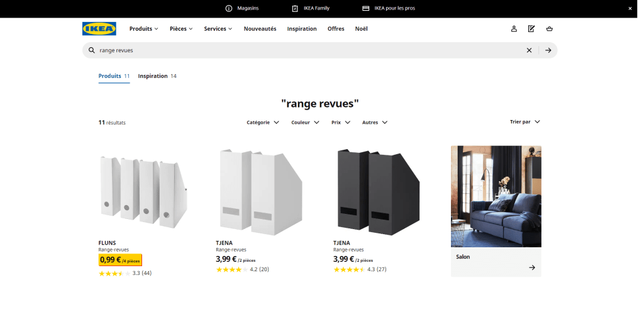Click the IKEA logo

pyautogui.click(x=99, y=29)
